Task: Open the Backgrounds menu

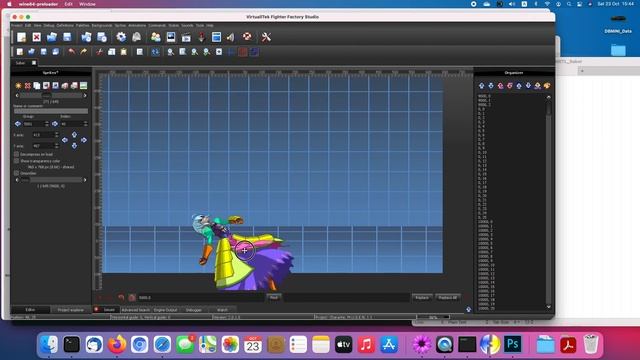Action: pos(102,25)
